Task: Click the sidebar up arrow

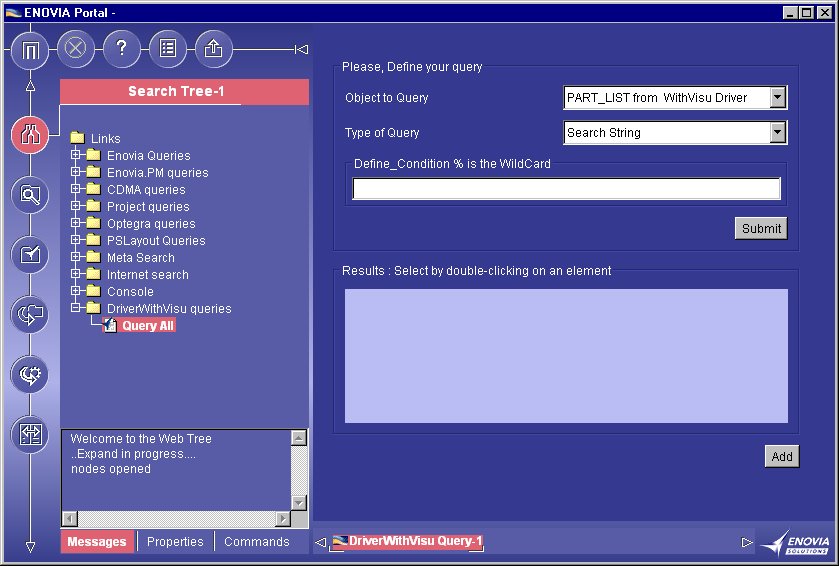Action: 30,86
